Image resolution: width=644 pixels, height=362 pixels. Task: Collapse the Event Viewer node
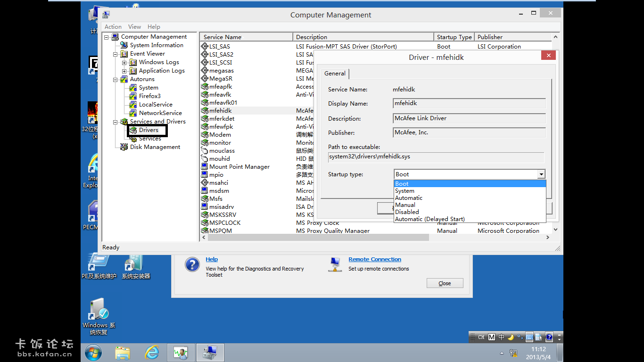pos(116,54)
